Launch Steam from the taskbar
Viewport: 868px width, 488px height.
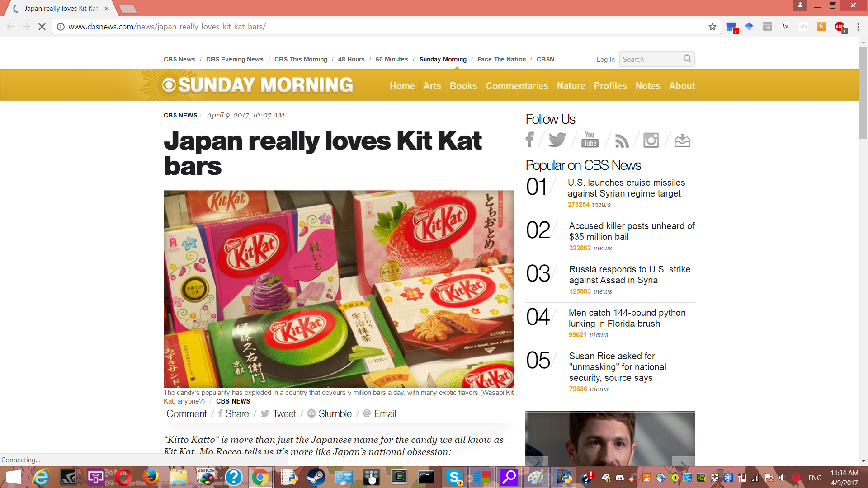[x=316, y=477]
